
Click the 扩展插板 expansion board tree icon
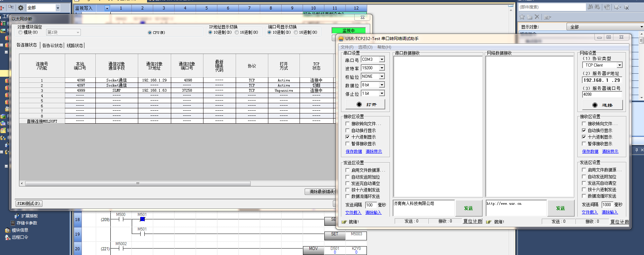pos(17,216)
